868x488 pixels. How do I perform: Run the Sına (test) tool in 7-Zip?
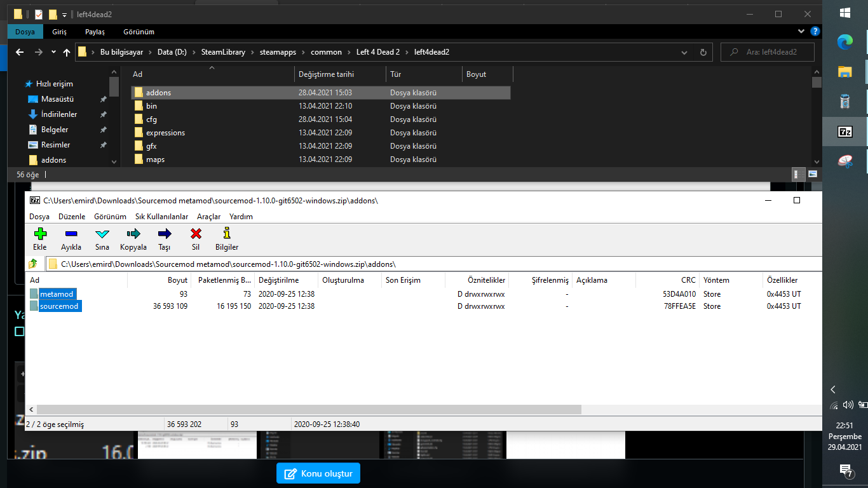[x=102, y=239]
